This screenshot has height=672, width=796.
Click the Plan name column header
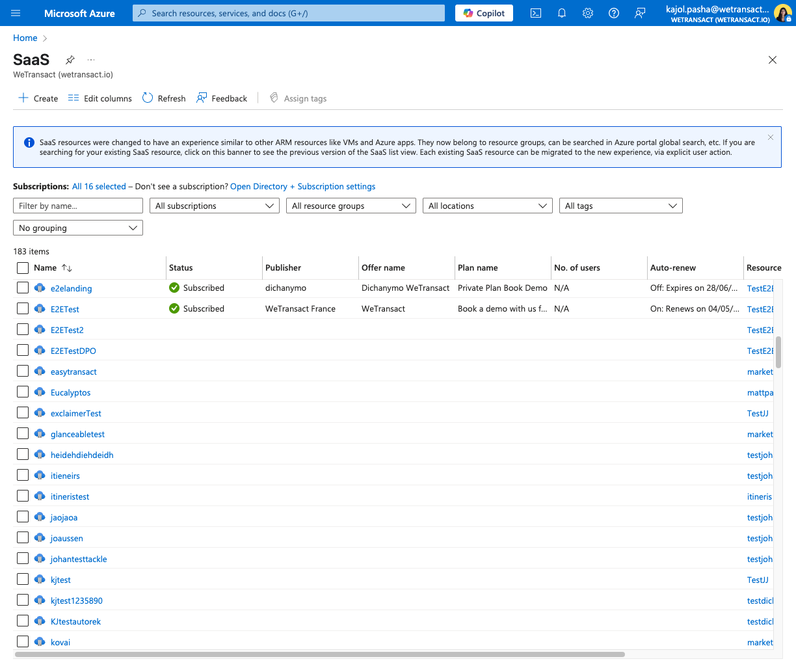478,267
